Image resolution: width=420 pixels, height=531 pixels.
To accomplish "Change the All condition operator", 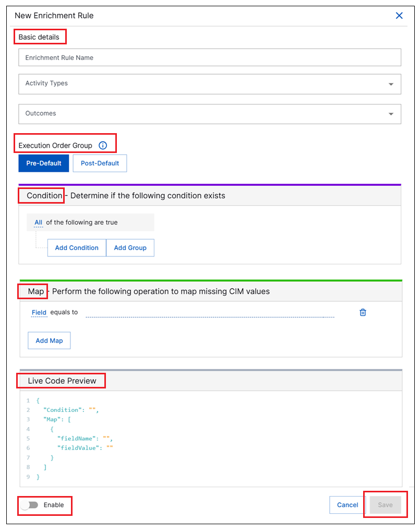I will pos(38,222).
